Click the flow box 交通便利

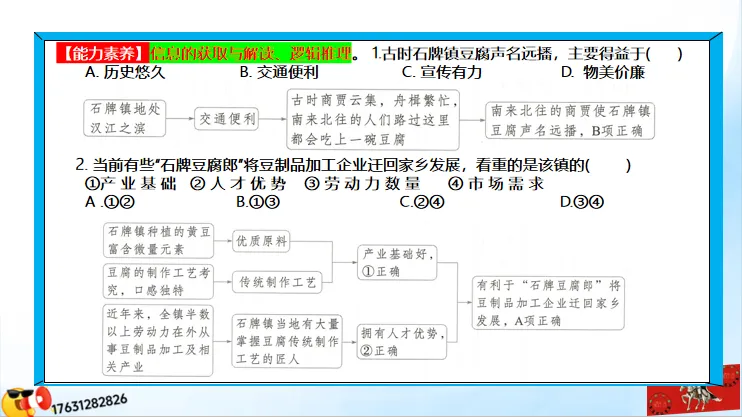click(227, 118)
